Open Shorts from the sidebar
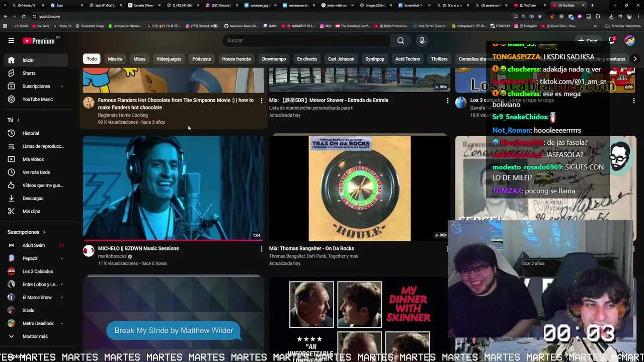 click(35, 73)
